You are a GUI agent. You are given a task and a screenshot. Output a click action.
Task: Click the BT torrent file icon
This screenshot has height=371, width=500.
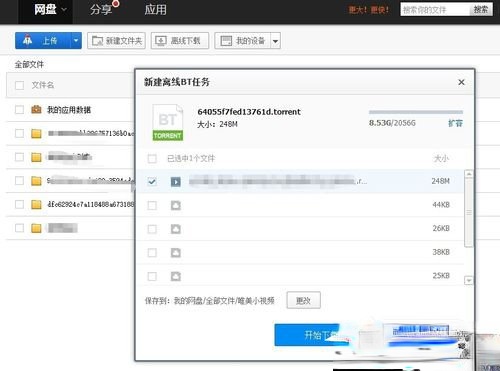click(168, 122)
